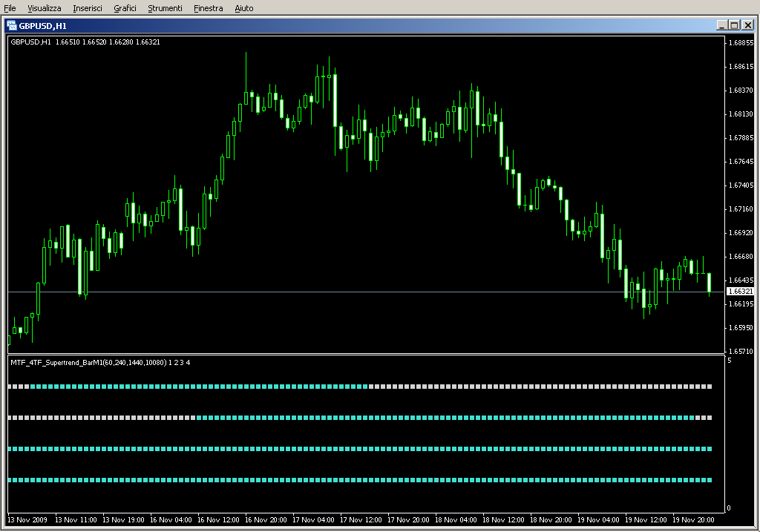The height and width of the screenshot is (532, 760).
Task: Click price level 1.66435 on scale
Action: pyautogui.click(x=741, y=280)
